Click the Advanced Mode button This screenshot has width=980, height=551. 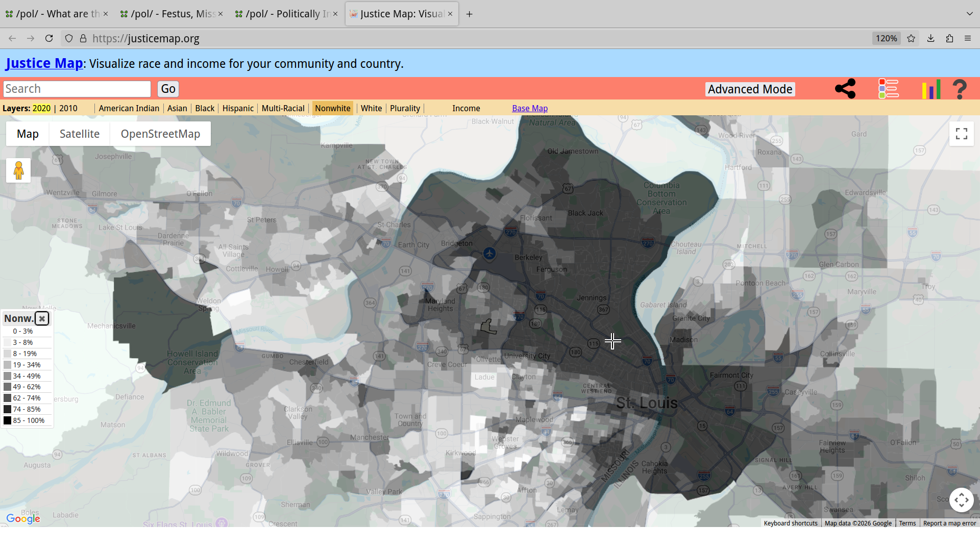750,89
